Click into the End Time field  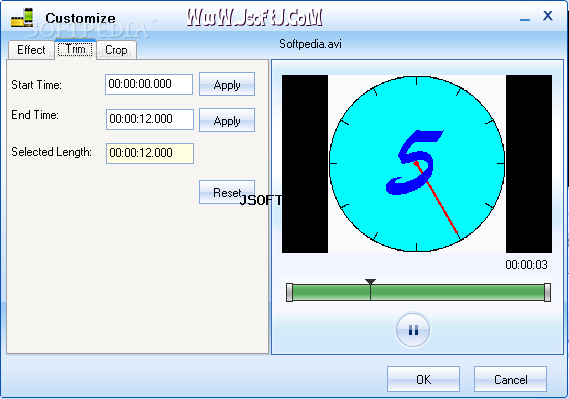[x=150, y=119]
